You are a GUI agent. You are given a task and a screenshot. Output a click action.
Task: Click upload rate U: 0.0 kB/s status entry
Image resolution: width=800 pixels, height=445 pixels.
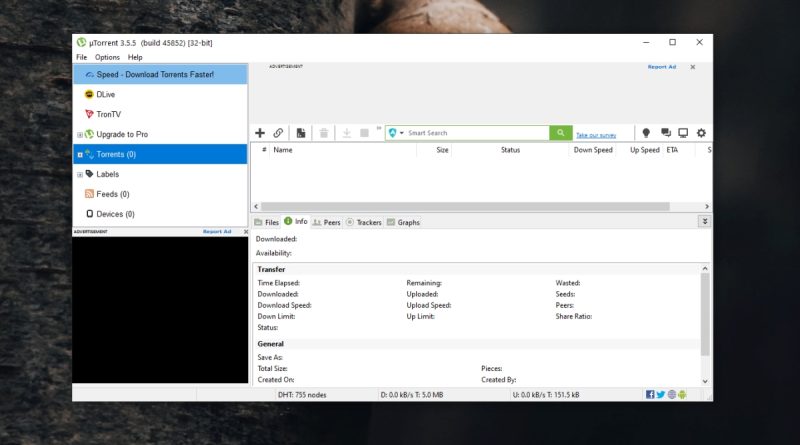[545, 394]
